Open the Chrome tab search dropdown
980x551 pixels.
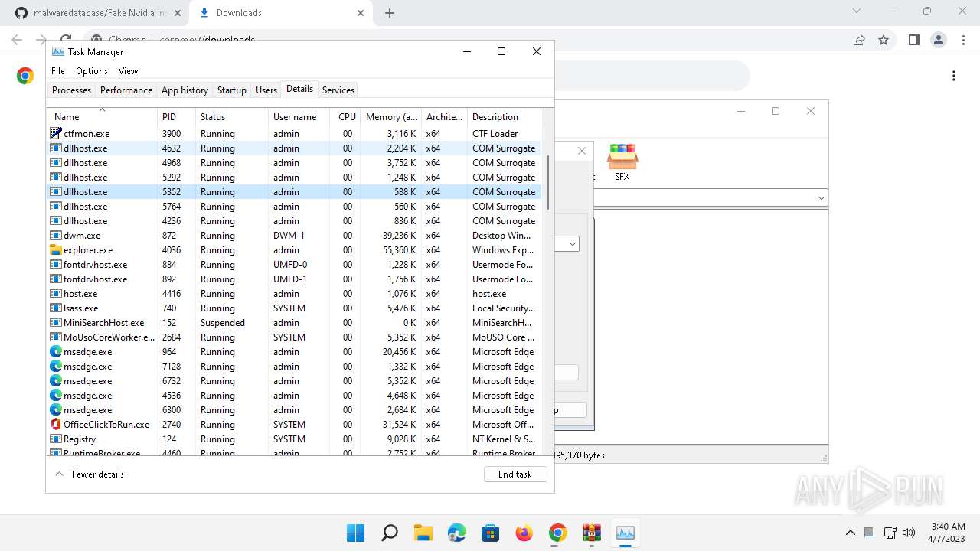click(857, 11)
